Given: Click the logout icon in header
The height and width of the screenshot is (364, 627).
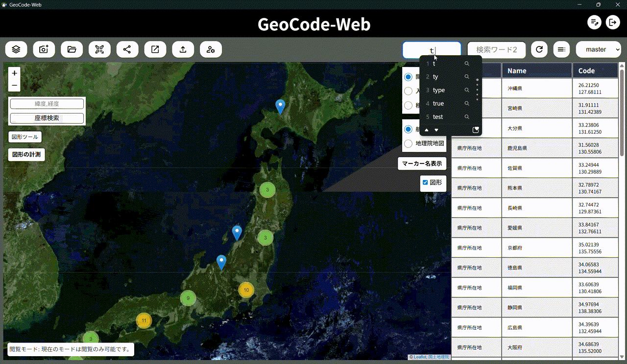Looking at the screenshot, I should pyautogui.click(x=613, y=22).
